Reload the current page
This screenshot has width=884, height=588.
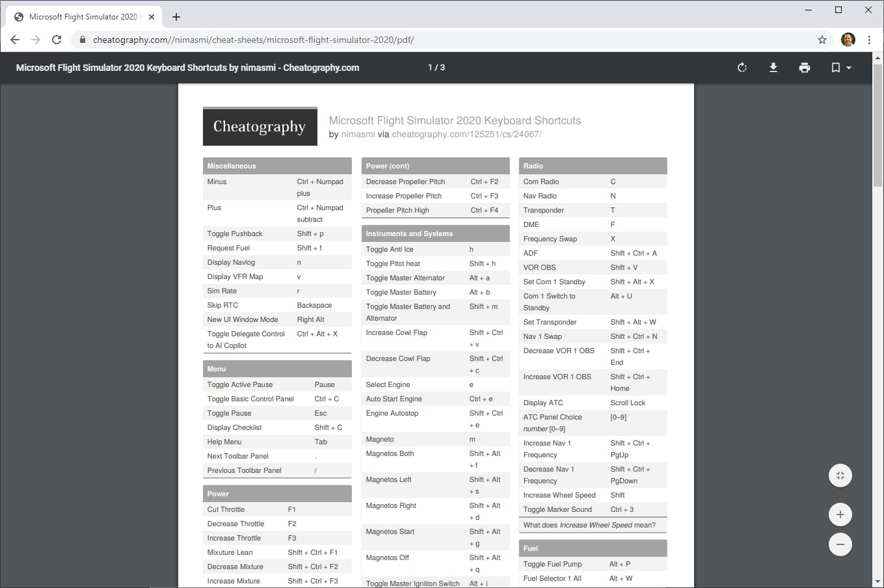(57, 40)
